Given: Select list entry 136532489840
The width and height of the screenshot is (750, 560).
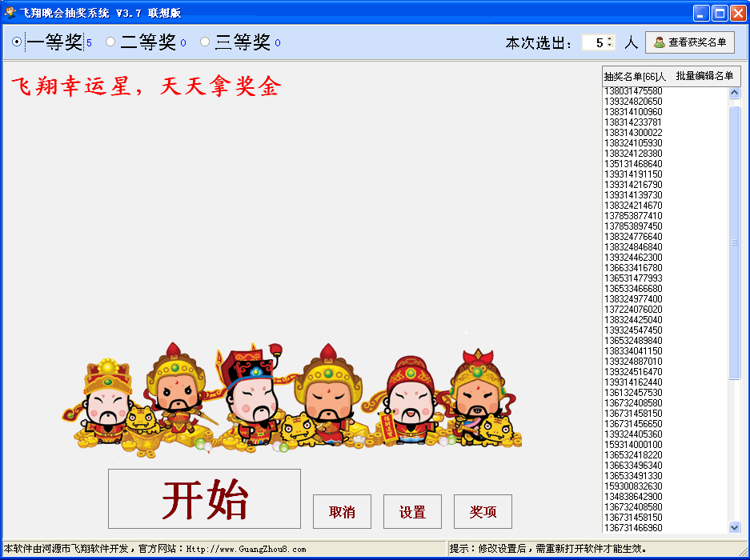Looking at the screenshot, I should click(x=633, y=341).
